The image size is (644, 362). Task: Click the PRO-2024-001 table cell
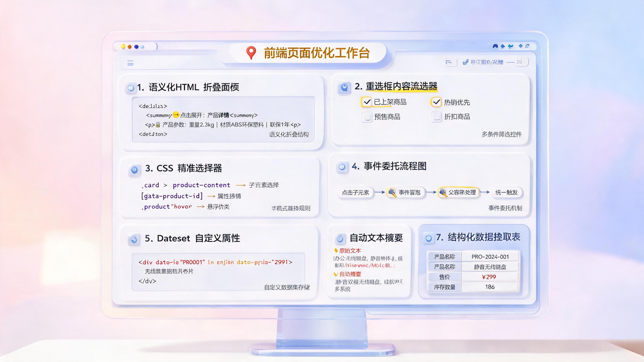click(490, 257)
